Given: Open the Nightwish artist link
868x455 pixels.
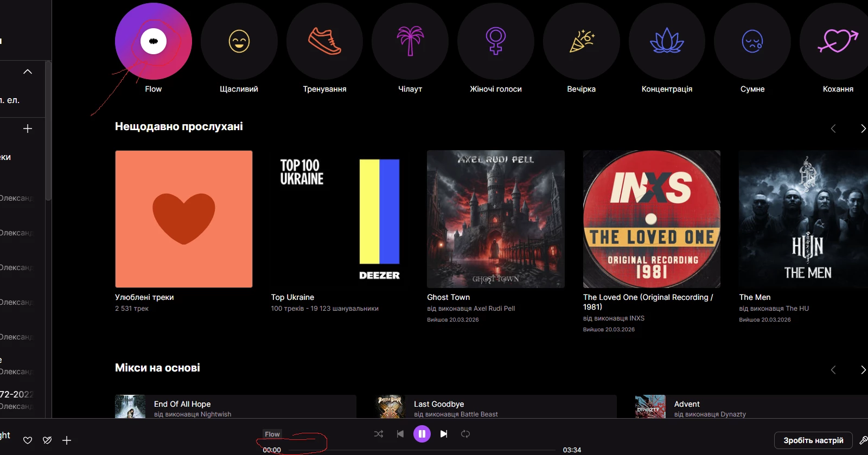Looking at the screenshot, I should click(216, 414).
